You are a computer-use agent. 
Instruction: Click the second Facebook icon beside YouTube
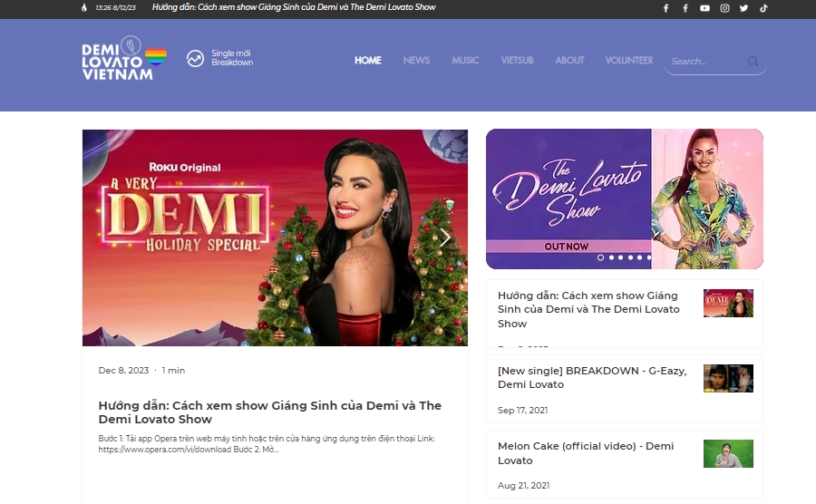pos(685,8)
